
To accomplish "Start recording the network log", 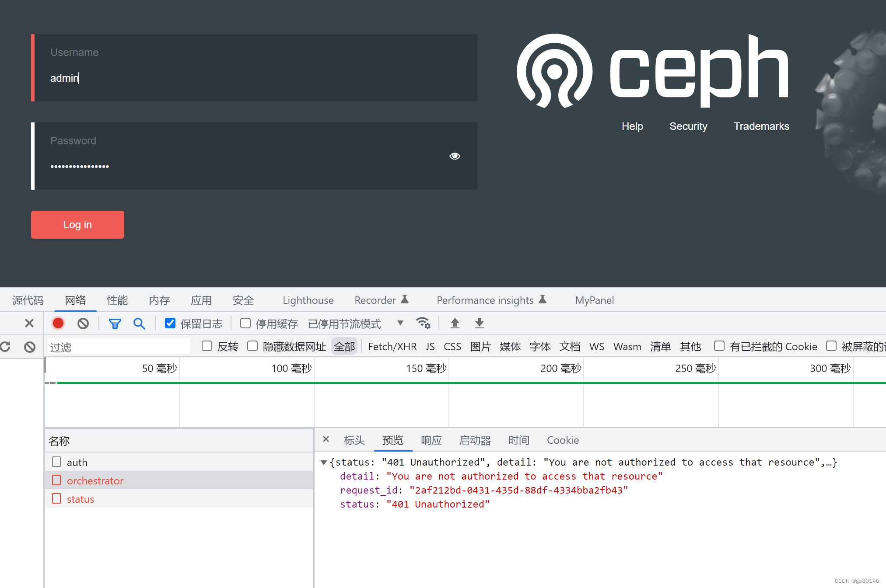I will pos(58,323).
